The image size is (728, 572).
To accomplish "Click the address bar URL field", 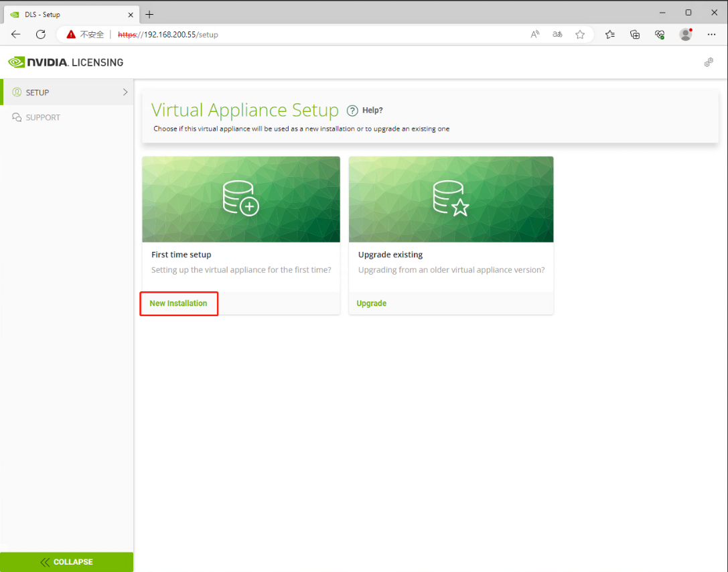I will click(x=335, y=34).
